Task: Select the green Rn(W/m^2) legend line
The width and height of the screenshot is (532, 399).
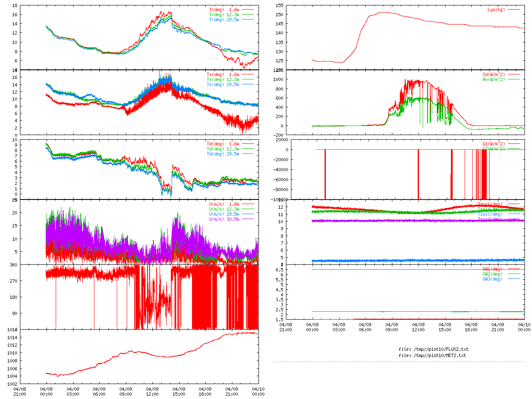Action: [x=514, y=79]
